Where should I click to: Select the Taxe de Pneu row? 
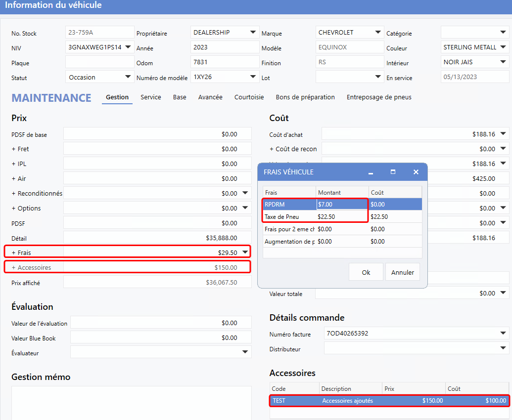click(289, 216)
